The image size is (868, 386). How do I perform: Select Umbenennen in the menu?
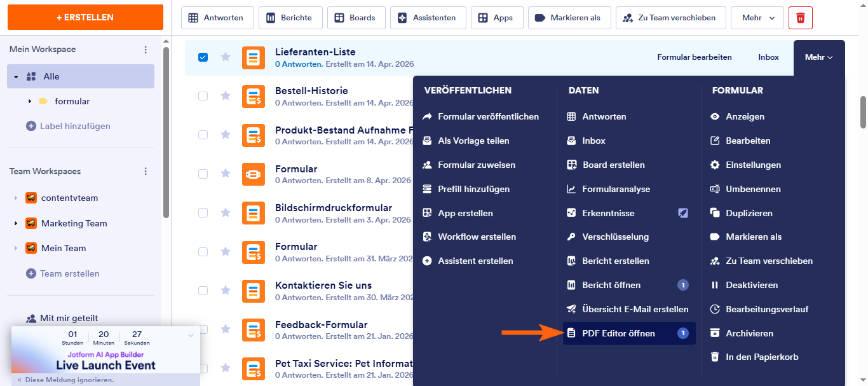(x=746, y=189)
